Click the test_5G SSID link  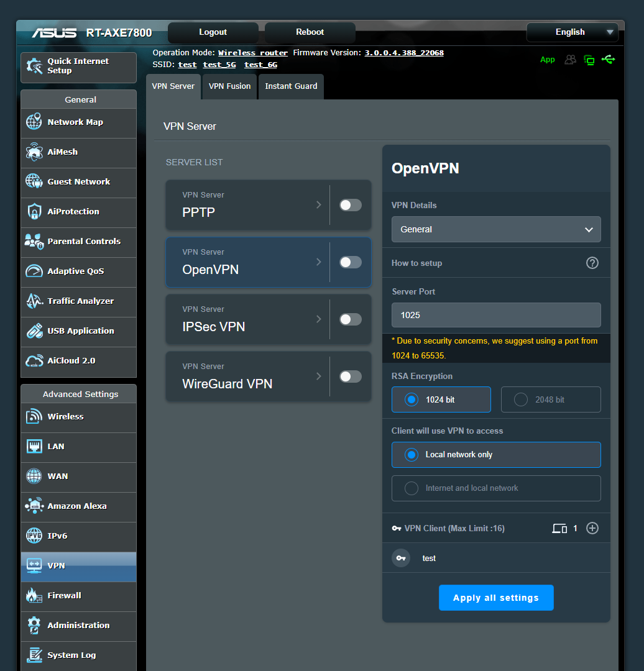pyautogui.click(x=219, y=65)
